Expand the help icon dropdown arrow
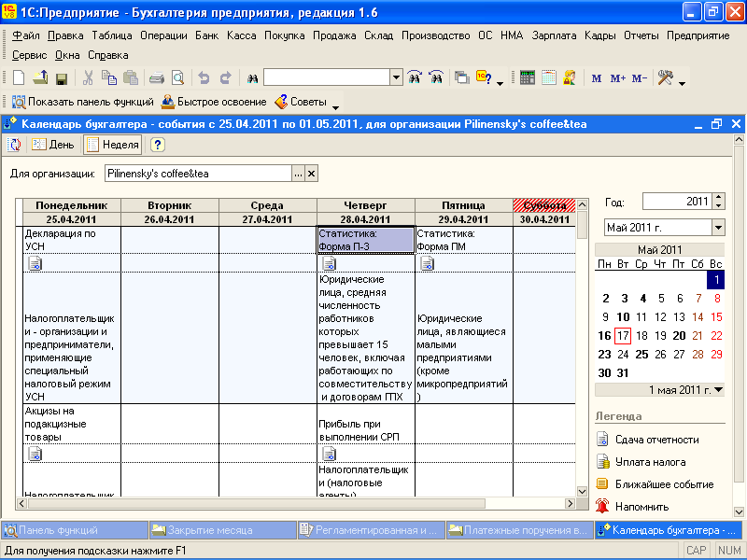This screenshot has width=747, height=560. coord(500,83)
